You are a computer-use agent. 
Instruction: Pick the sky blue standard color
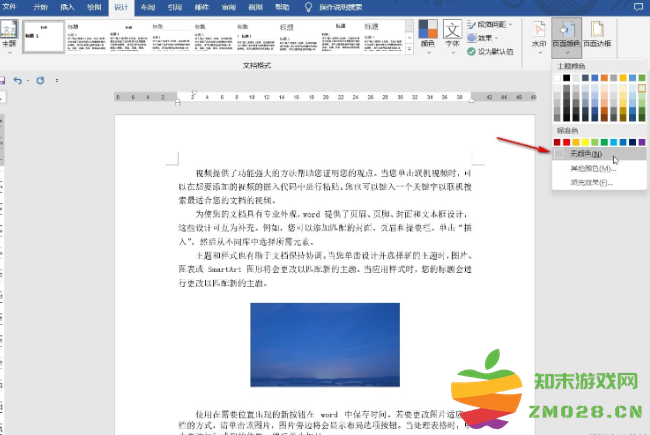click(x=614, y=142)
